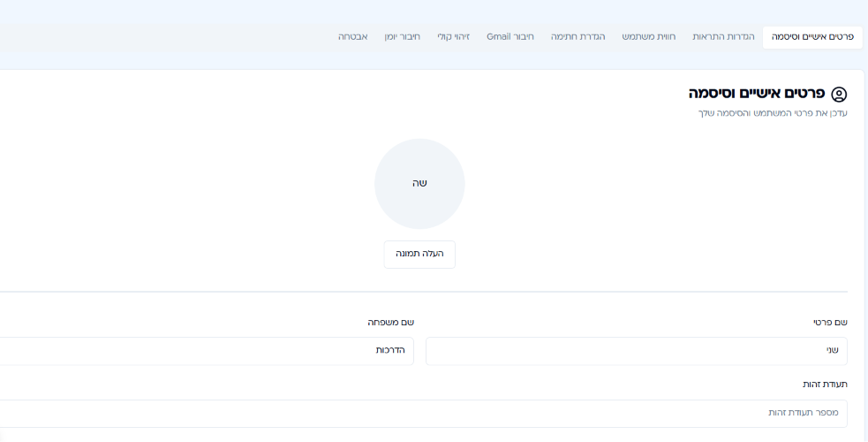Viewport: 868px width, 442px height.
Task: Open the פרטים אישיים וסיסמה tab
Action: pyautogui.click(x=812, y=37)
